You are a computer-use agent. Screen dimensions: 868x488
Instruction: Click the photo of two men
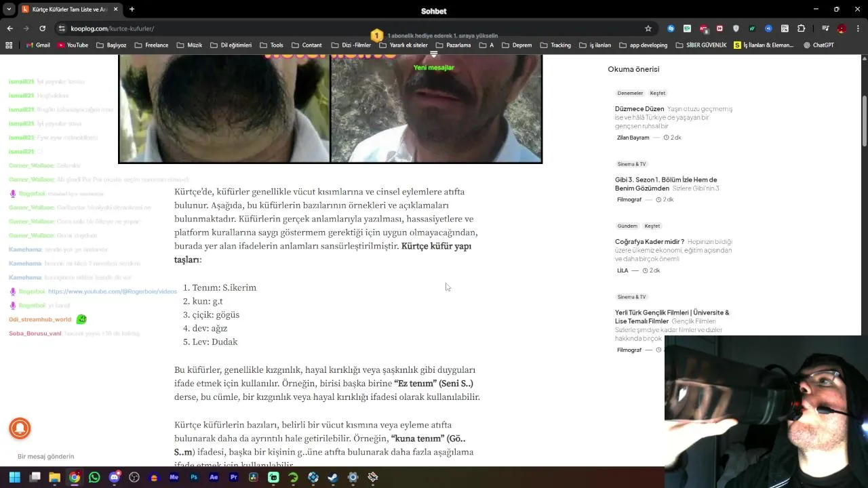(x=330, y=108)
